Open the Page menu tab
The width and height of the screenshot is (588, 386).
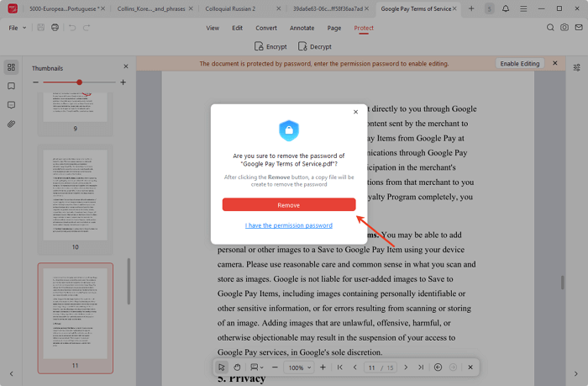pyautogui.click(x=334, y=28)
